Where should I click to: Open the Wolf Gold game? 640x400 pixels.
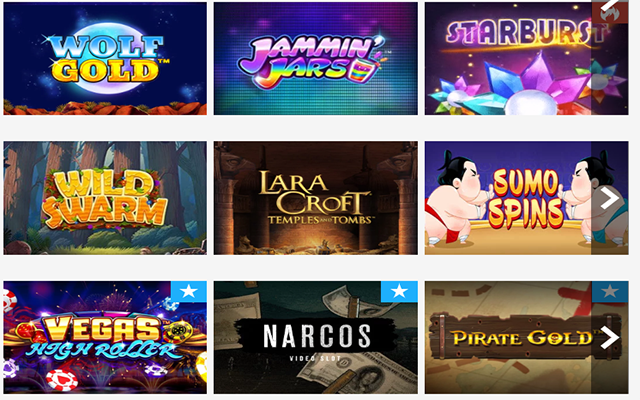[105, 58]
